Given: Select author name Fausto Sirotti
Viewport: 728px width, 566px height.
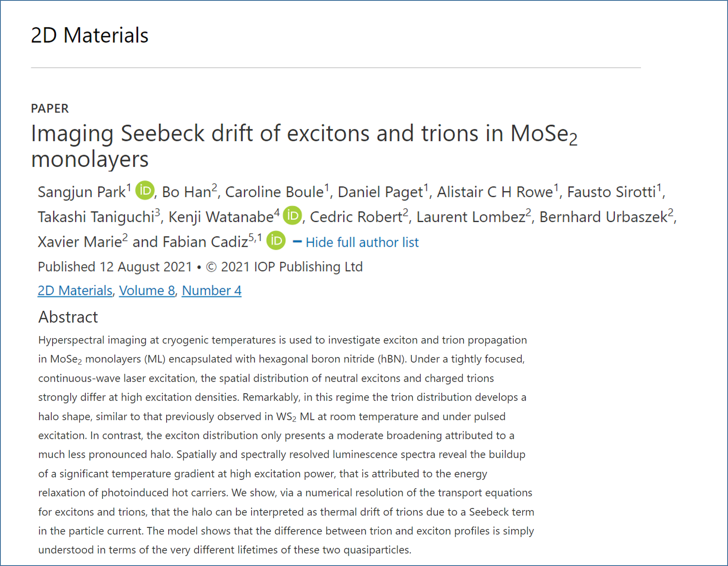Looking at the screenshot, I should (x=612, y=192).
